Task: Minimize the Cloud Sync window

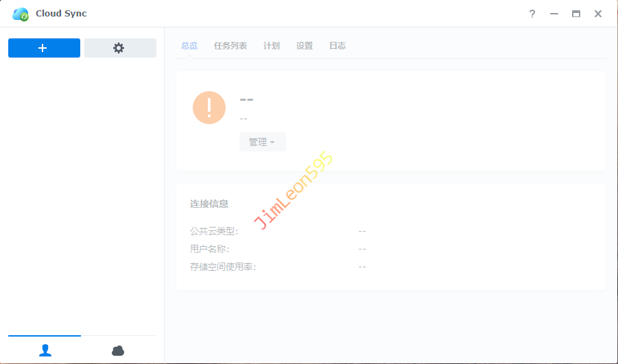Action: tap(554, 14)
